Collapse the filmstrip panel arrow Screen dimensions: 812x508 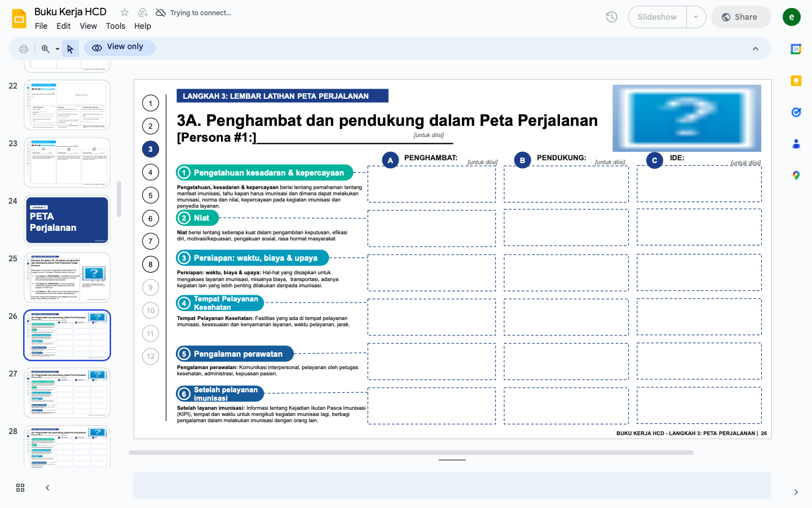click(47, 488)
